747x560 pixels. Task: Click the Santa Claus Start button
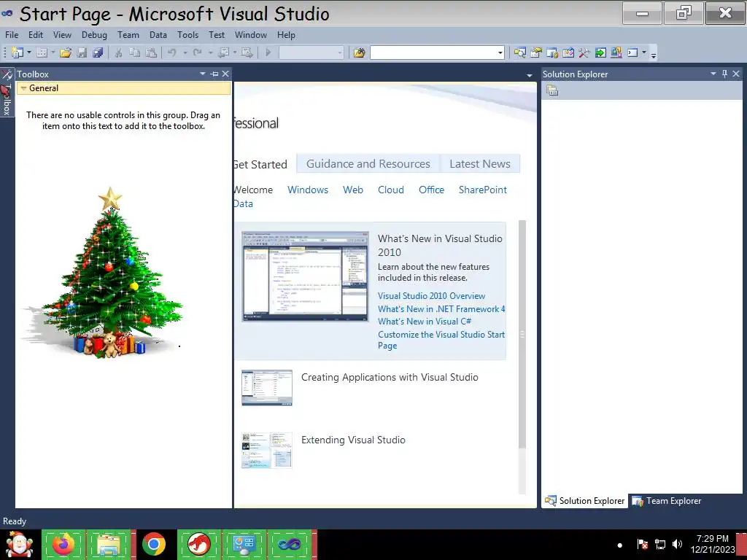(x=19, y=544)
